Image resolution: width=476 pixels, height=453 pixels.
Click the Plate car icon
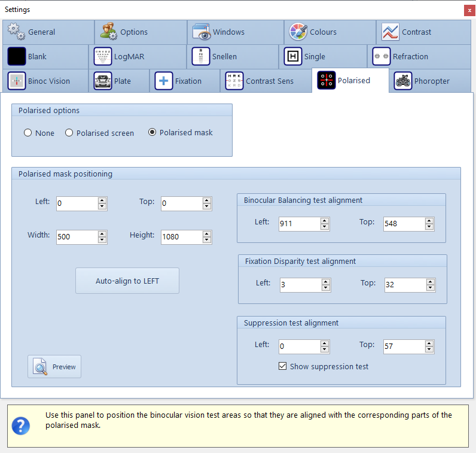click(x=103, y=81)
